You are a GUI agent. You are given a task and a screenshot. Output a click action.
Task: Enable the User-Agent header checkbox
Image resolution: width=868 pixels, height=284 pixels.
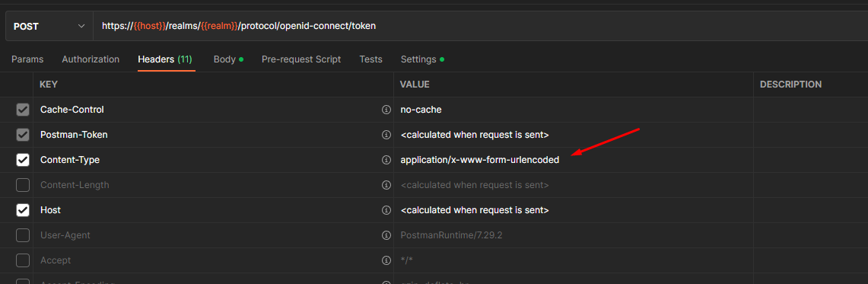(x=23, y=235)
